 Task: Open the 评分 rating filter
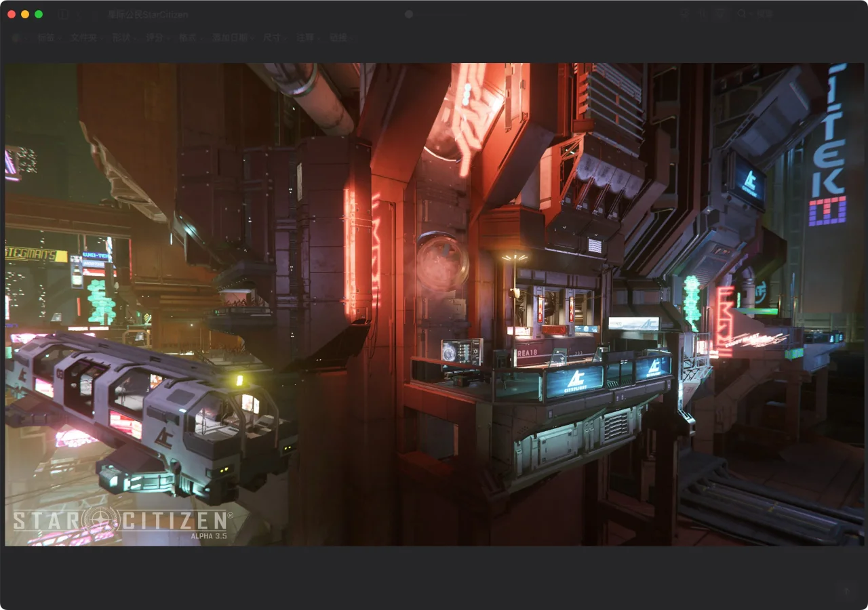[157, 38]
